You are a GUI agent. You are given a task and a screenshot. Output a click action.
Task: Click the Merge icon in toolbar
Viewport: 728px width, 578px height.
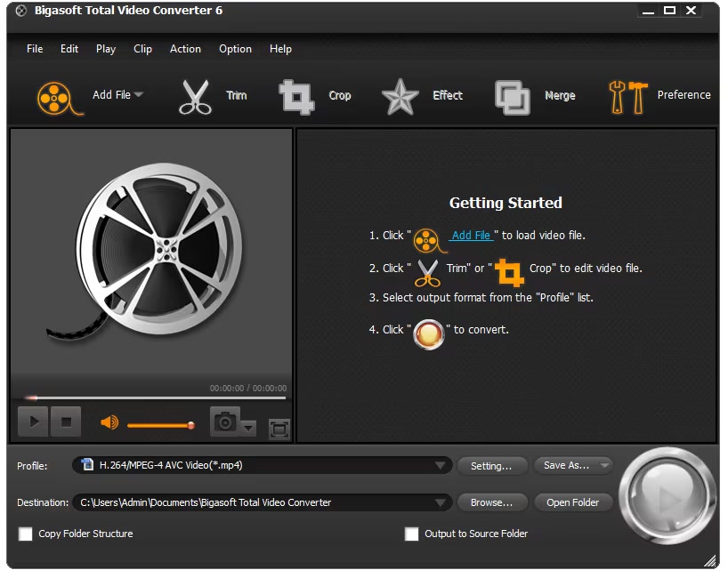tap(512, 96)
